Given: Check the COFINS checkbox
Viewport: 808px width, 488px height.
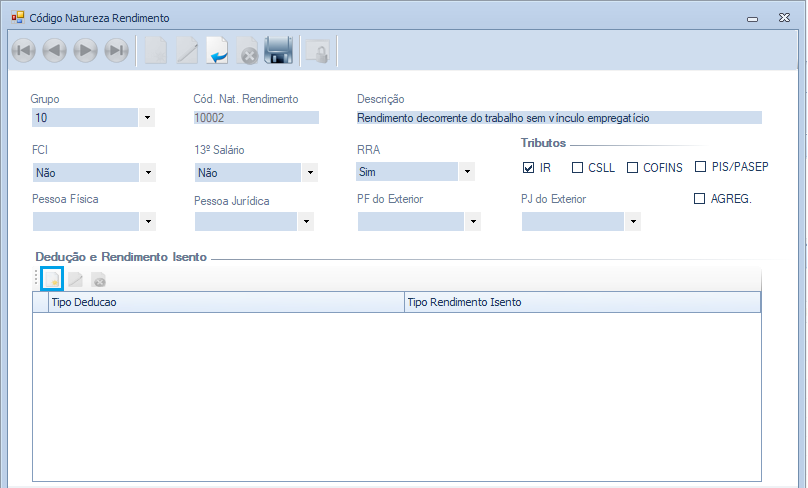Looking at the screenshot, I should [633, 168].
